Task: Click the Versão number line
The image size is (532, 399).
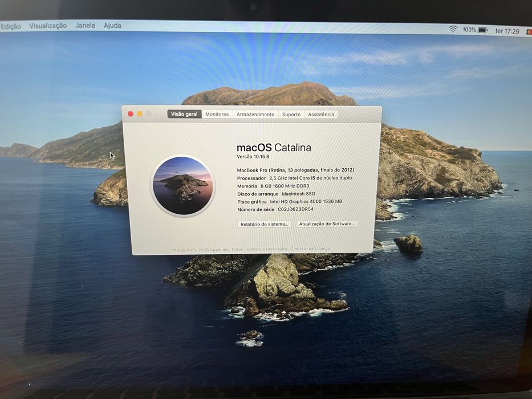Action: (253, 156)
